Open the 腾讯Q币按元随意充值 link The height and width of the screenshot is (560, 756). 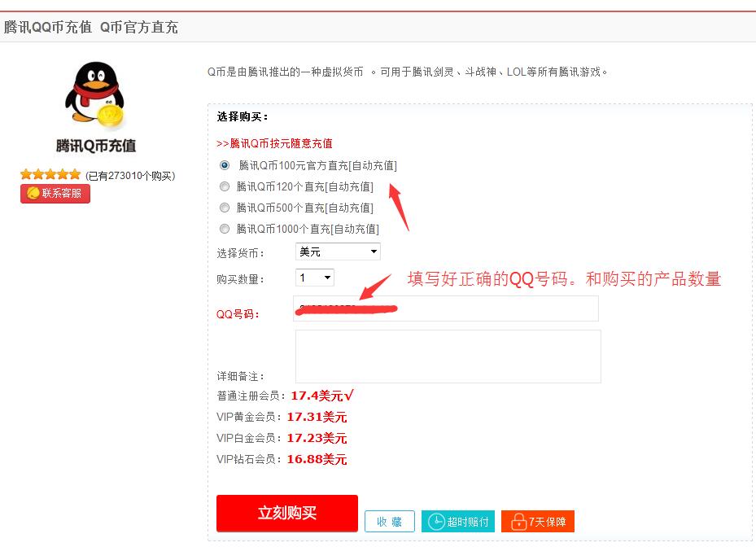tap(274, 143)
